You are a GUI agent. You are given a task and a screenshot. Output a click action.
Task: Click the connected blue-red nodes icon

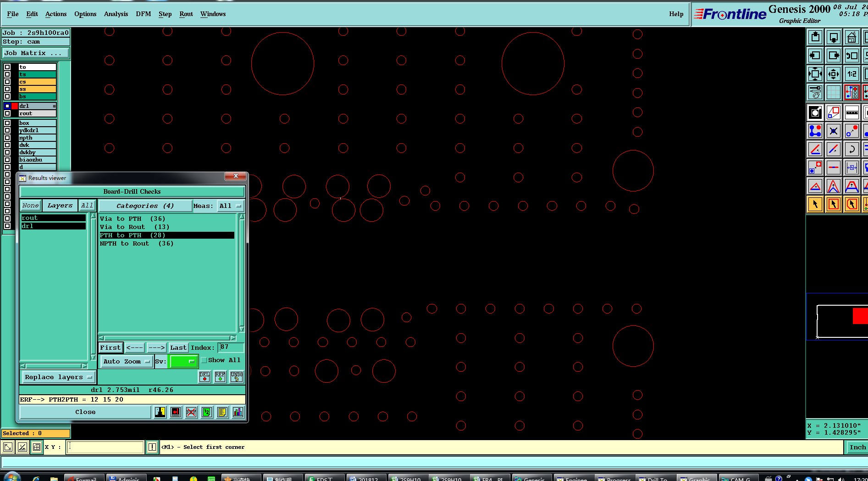(815, 131)
